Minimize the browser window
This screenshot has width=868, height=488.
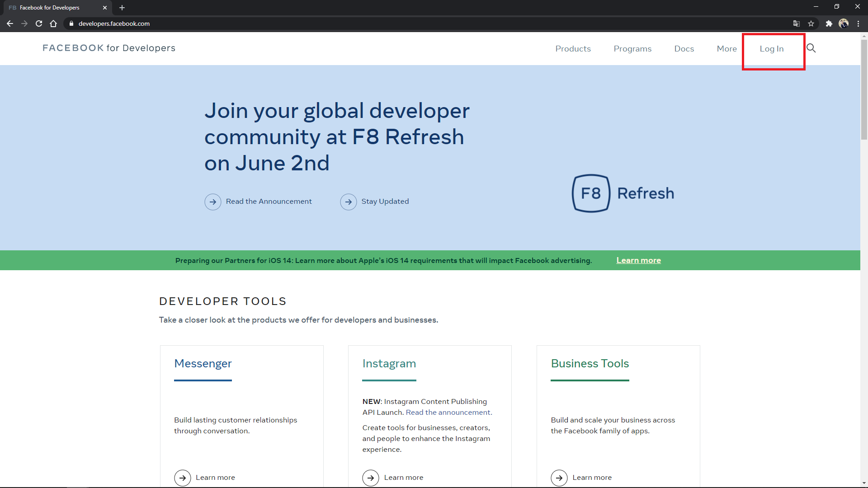(816, 7)
